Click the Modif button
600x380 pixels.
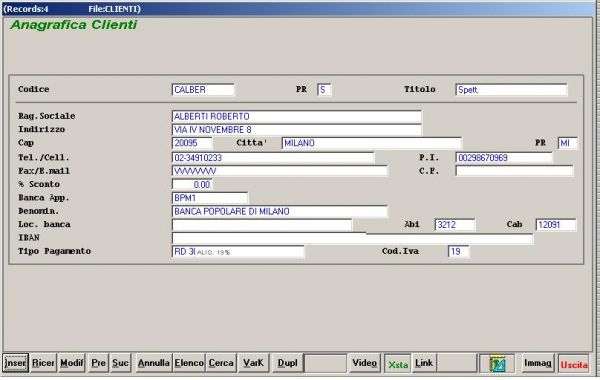tap(72, 363)
